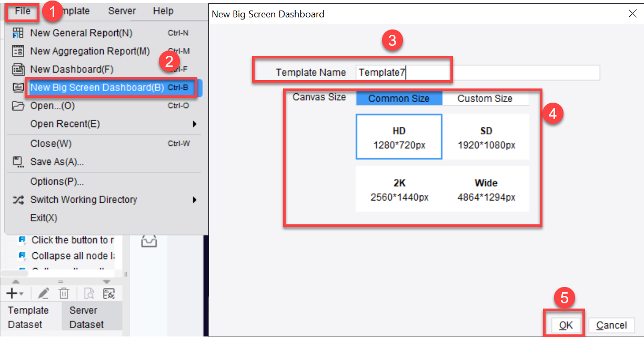Viewport: 644px width, 337px height.
Task: Click the delete dataset trash icon
Action: coord(64,293)
